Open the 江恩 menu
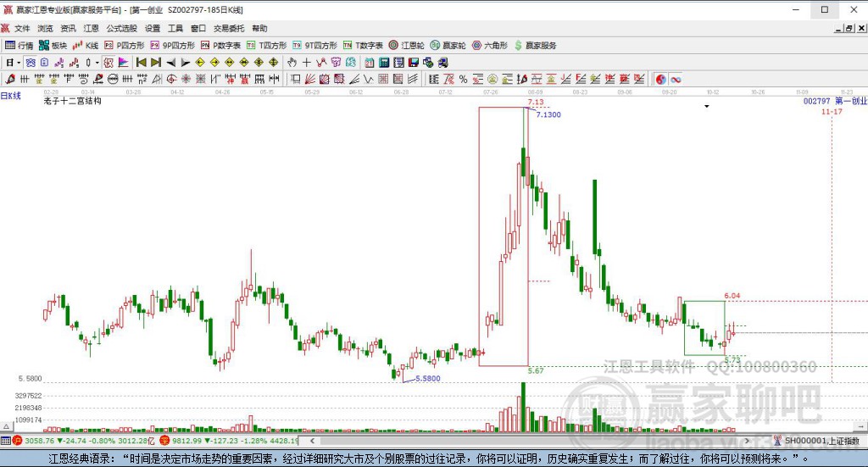Screen dimensions: 868x467 coord(92,28)
